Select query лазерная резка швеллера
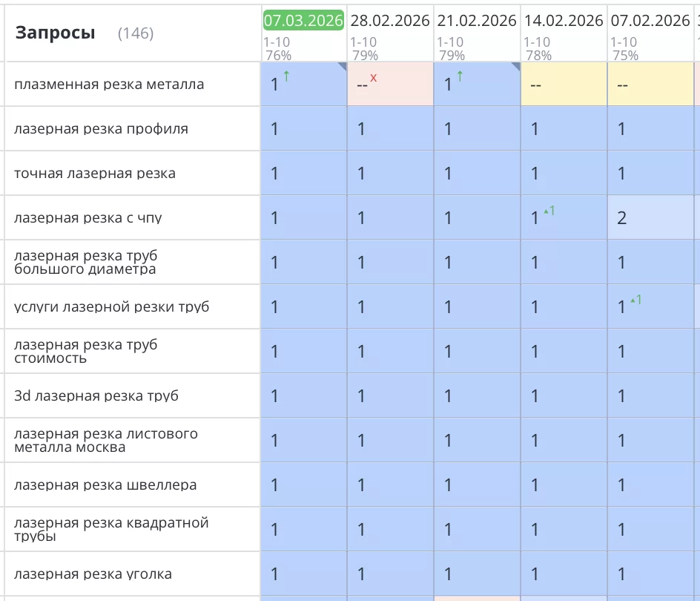This screenshot has width=700, height=601. (x=105, y=485)
